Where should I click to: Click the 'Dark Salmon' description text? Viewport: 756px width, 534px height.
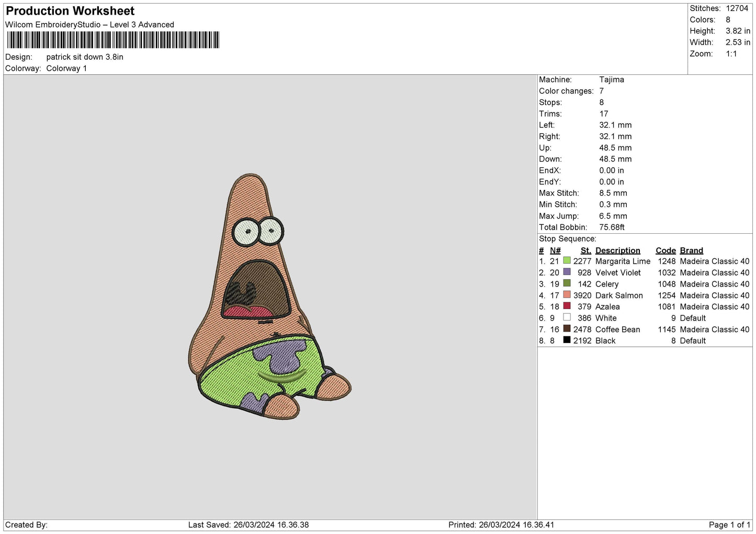tap(619, 296)
